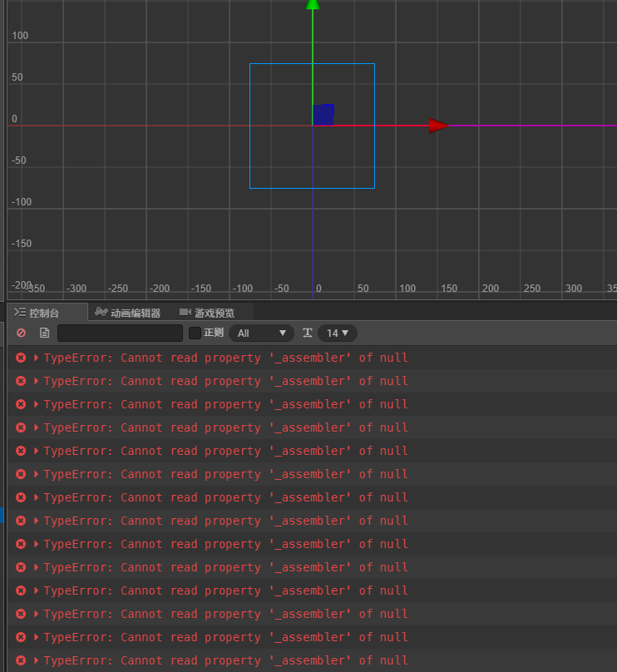Open the 14 font size dropdown
The image size is (617, 672).
pyautogui.click(x=338, y=333)
